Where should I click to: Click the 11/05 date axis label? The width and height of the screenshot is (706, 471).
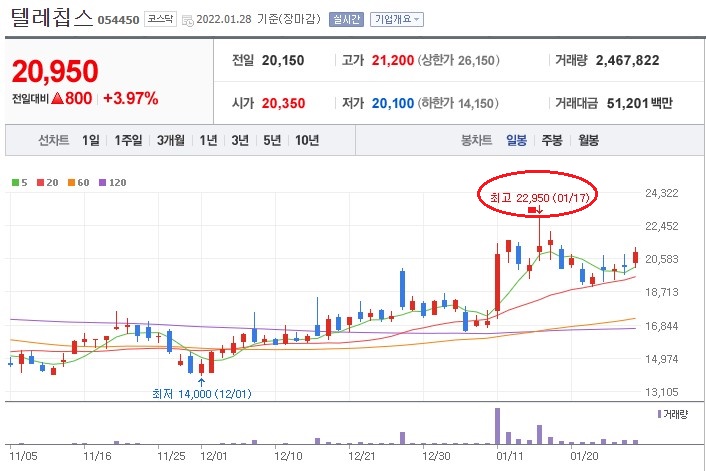[x=23, y=456]
